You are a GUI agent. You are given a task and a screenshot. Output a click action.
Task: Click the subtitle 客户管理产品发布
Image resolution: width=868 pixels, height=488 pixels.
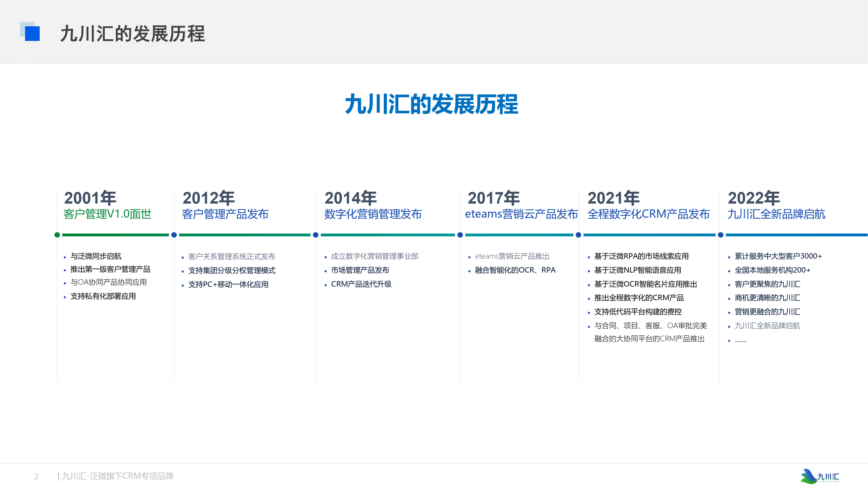(225, 214)
